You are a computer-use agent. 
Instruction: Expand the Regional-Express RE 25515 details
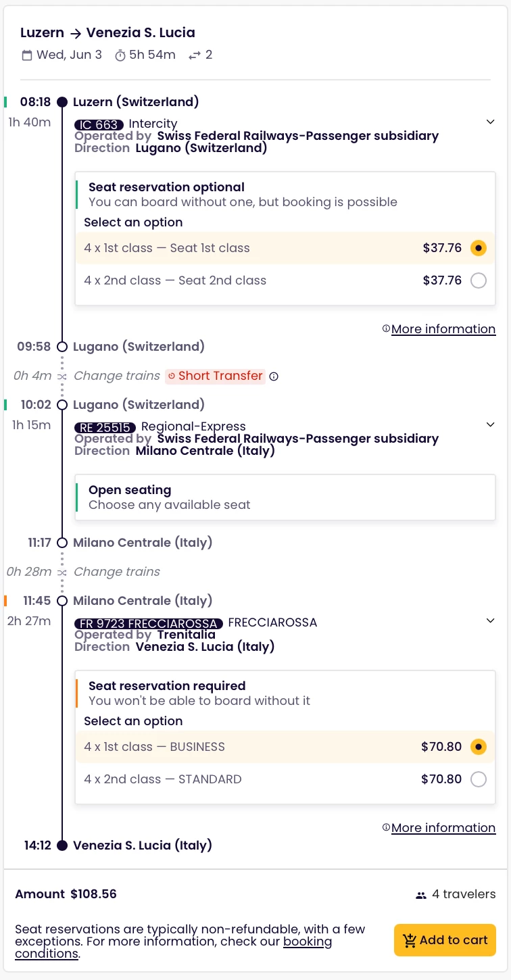click(x=490, y=425)
